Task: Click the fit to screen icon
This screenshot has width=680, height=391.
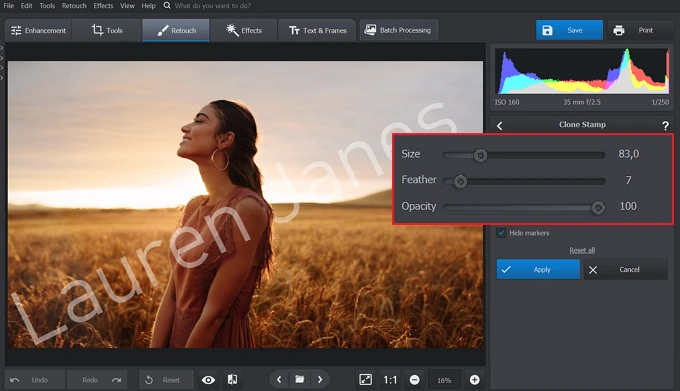Action: 365,380
